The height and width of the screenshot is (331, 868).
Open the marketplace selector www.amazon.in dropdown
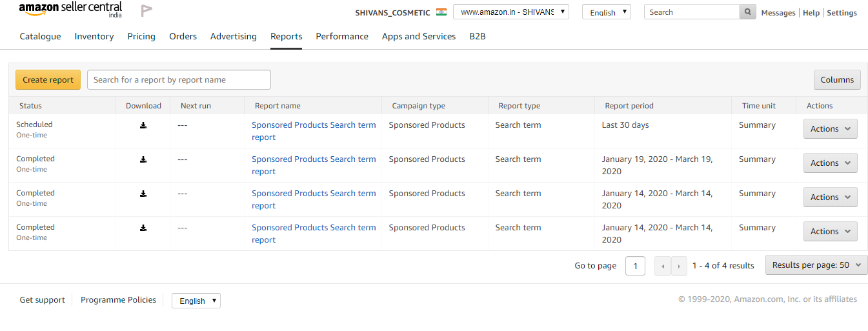tap(510, 12)
